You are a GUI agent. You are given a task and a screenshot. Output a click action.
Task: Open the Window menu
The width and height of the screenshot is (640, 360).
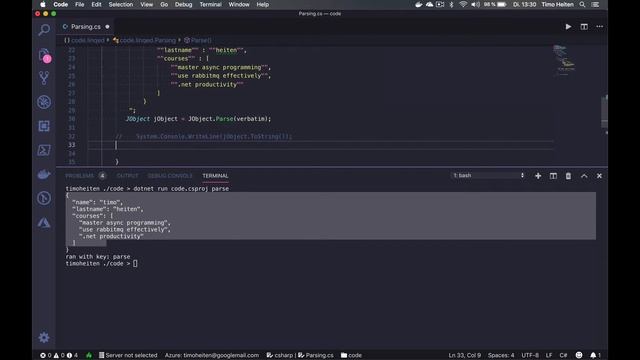click(x=239, y=4)
